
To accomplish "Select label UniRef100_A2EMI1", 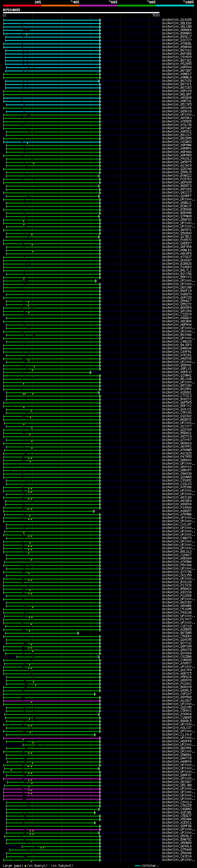I will point(177,822).
